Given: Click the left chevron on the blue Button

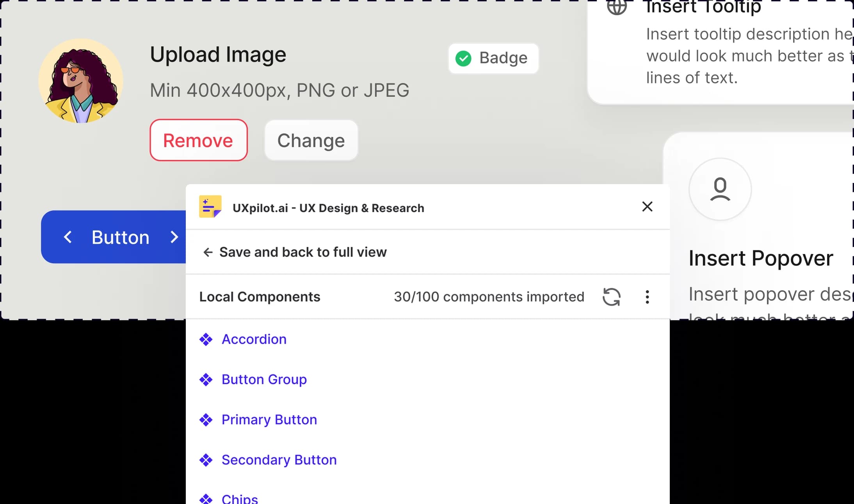Looking at the screenshot, I should [68, 237].
